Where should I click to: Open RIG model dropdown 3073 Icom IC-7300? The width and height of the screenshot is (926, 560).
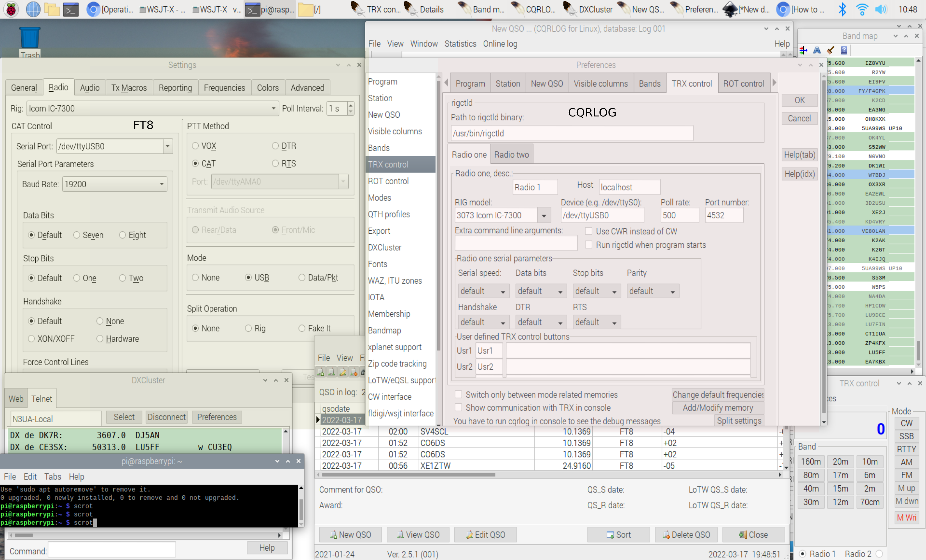click(x=502, y=215)
